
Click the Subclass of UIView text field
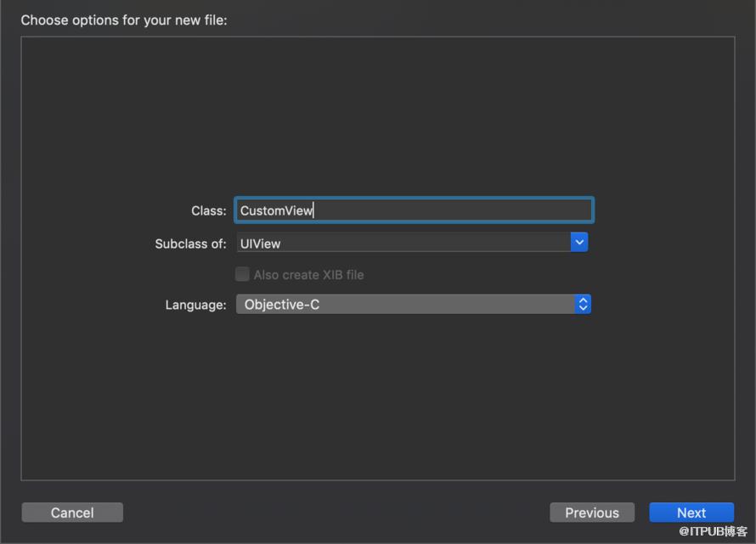point(403,243)
